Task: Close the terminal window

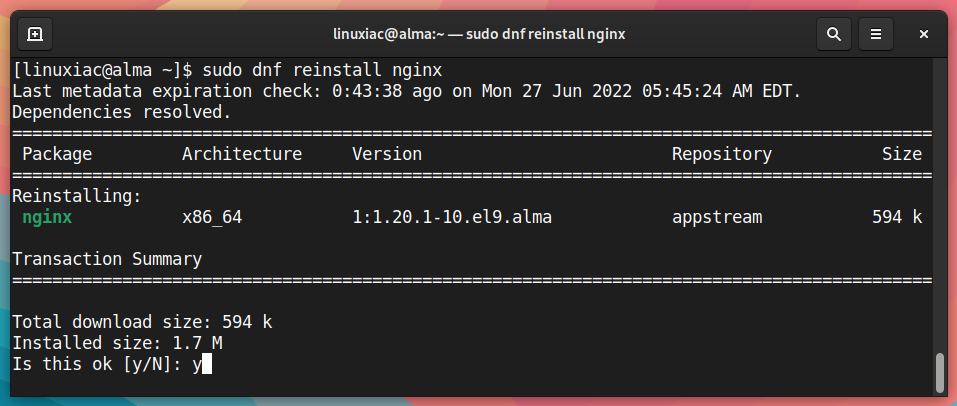Action: pyautogui.click(x=924, y=34)
